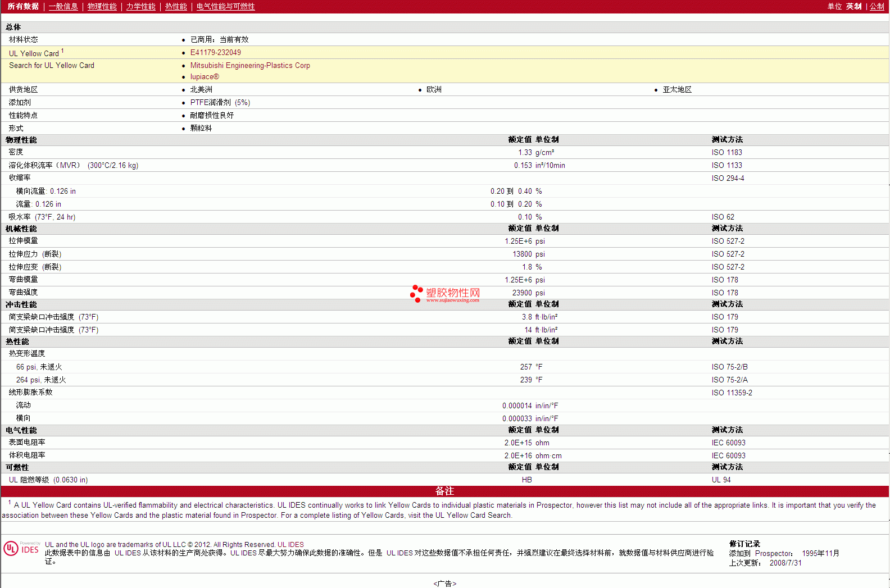Click the 塑胶物性网 watermark logo

tap(445, 293)
